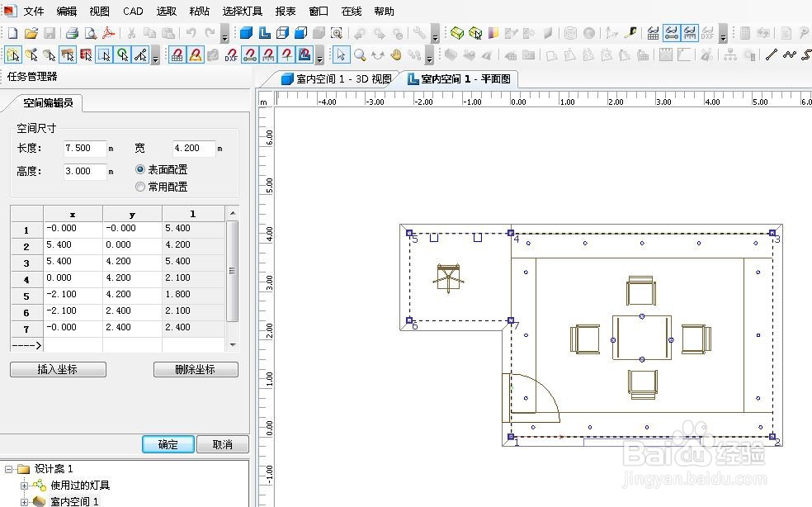Click the green circle selection filter icon

tap(122, 54)
